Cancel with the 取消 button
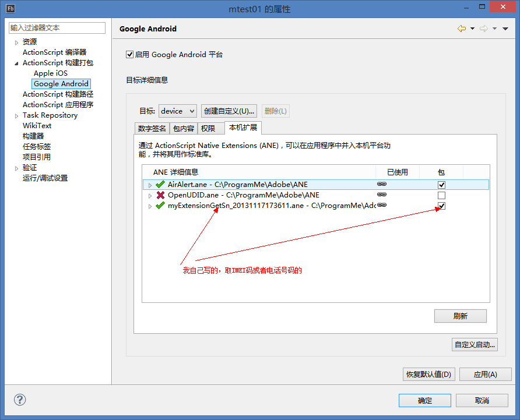 click(x=482, y=400)
